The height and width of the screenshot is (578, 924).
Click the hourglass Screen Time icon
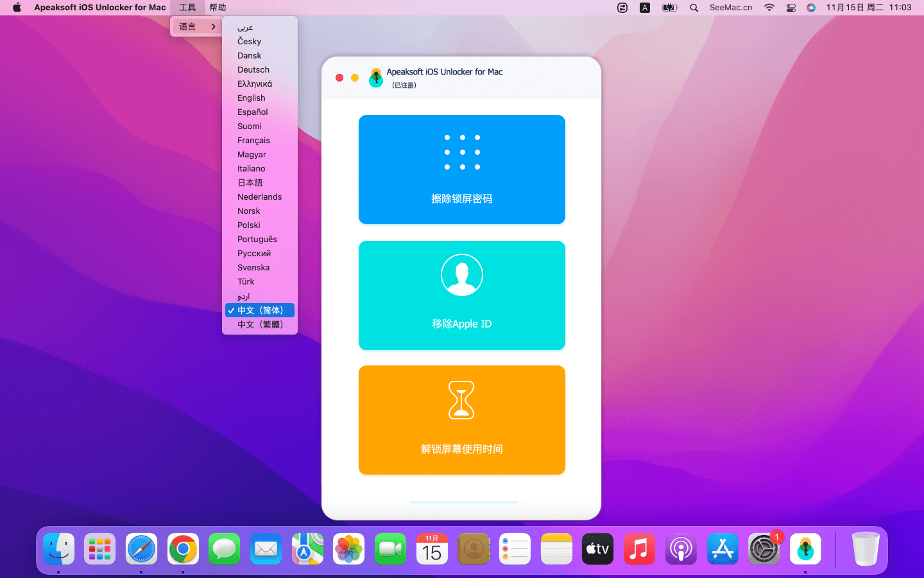pos(461,400)
